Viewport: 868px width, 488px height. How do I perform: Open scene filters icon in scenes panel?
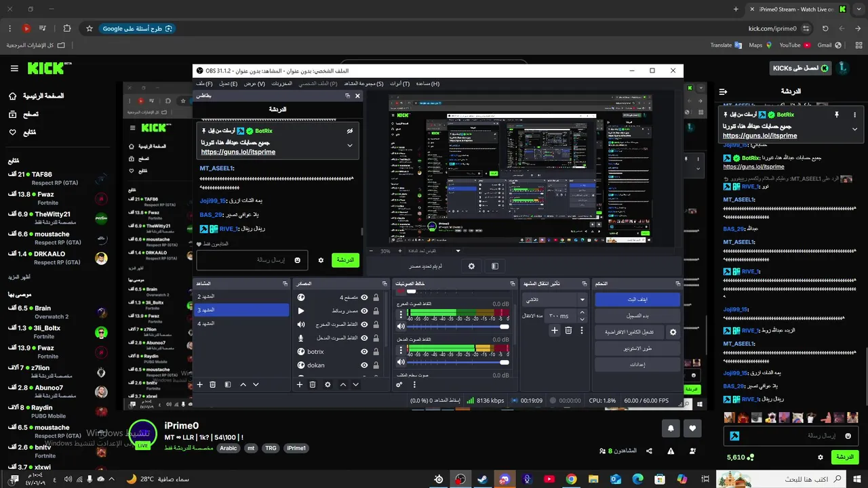[x=228, y=384]
